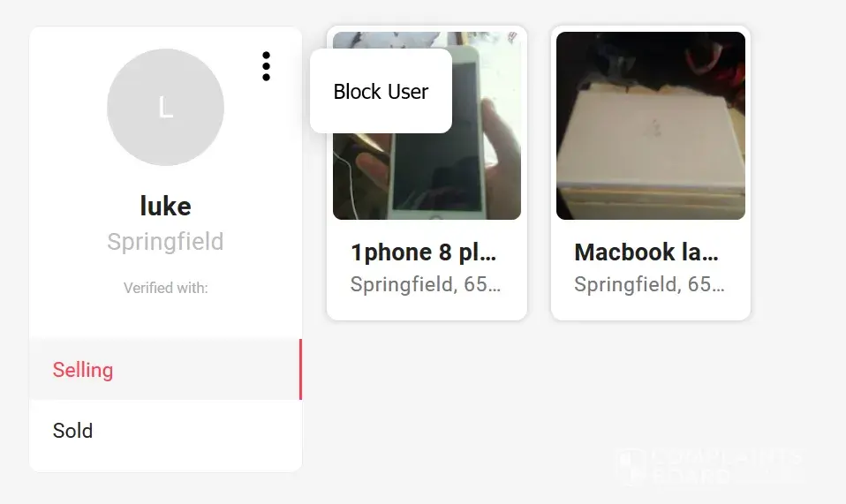Click the Apple logo on the Macbook box
846x504 pixels.
click(x=655, y=128)
